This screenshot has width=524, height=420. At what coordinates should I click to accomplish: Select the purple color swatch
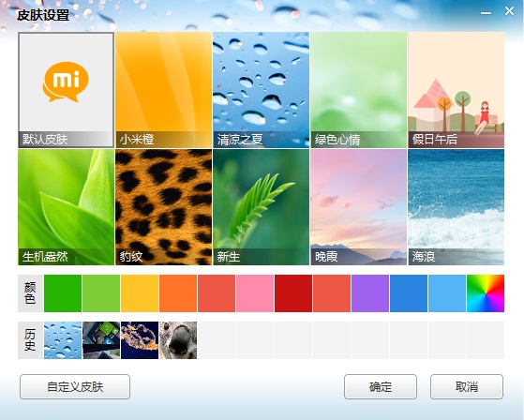tap(370, 293)
